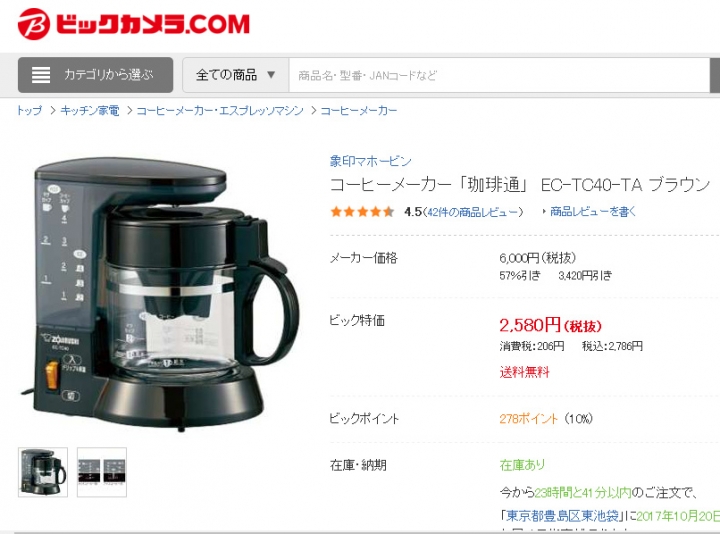Click the star rating icons
720x534 pixels.
[362, 212]
